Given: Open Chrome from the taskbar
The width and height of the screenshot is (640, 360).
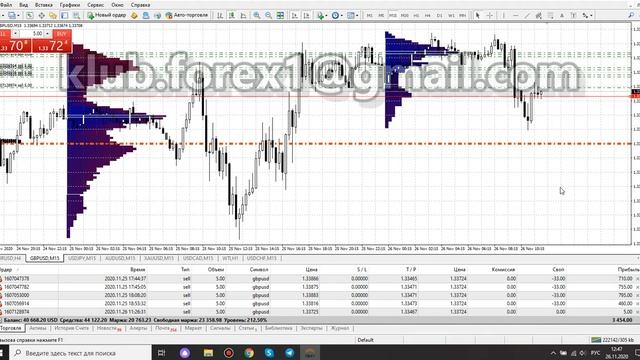Looking at the screenshot, I should point(249,353).
